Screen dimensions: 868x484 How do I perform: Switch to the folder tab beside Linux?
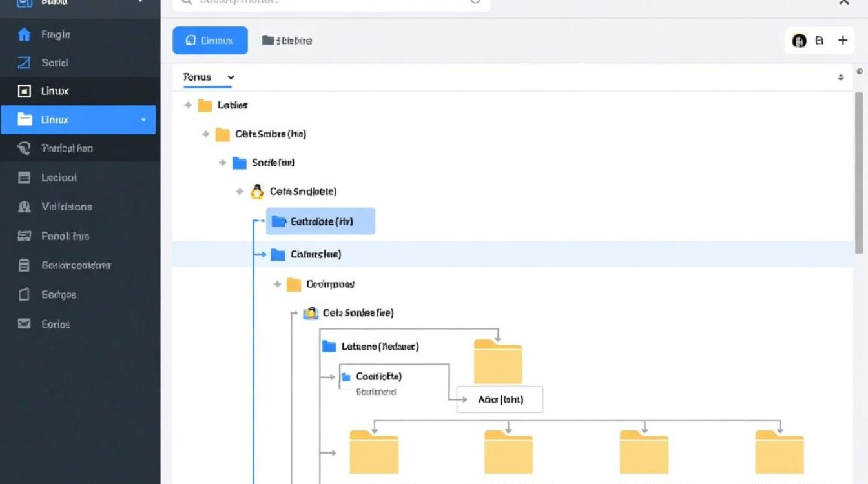[287, 41]
